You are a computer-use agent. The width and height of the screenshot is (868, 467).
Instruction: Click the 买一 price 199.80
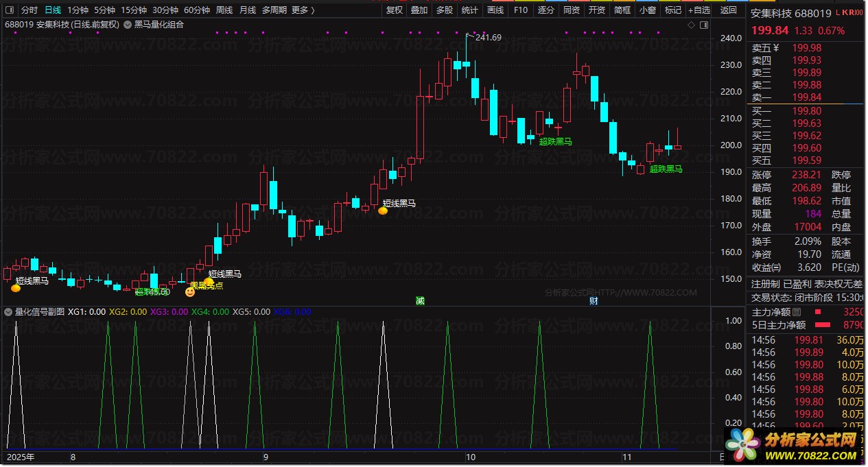807,111
